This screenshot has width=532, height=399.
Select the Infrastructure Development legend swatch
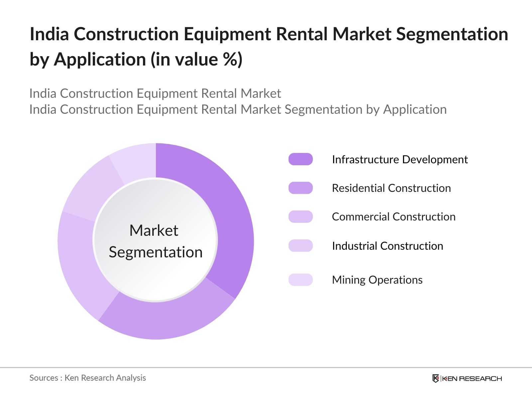[301, 159]
